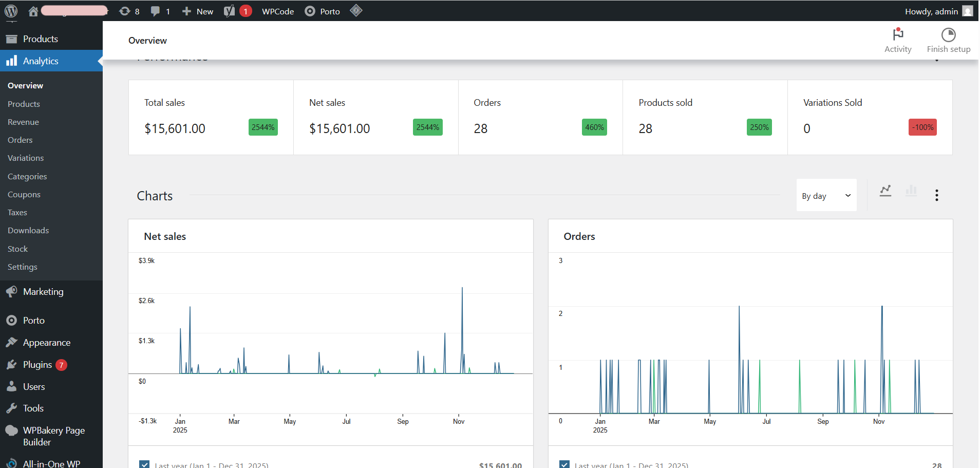Viewport: 980px width, 468px height.
Task: Click the Yoast SEO icon
Action: coord(230,11)
